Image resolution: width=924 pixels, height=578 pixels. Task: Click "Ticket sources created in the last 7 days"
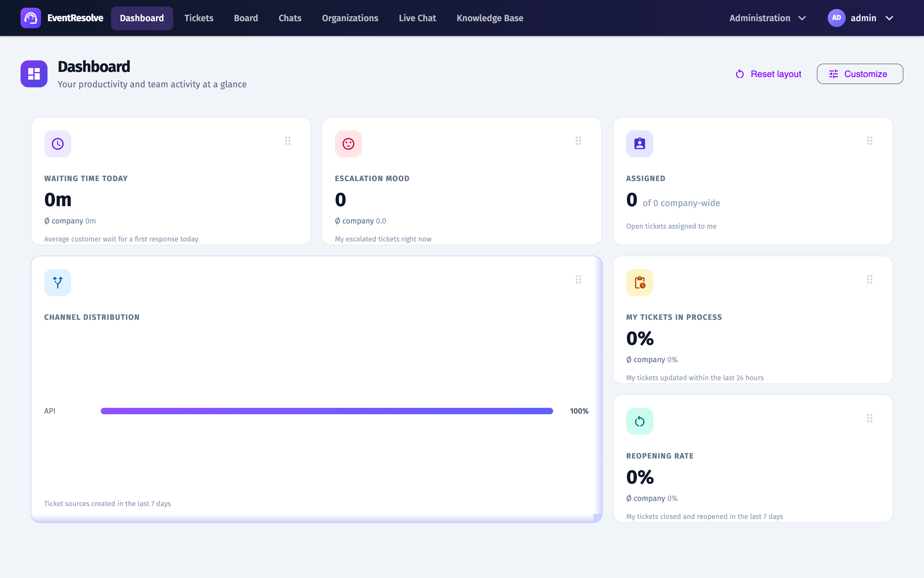(x=107, y=504)
